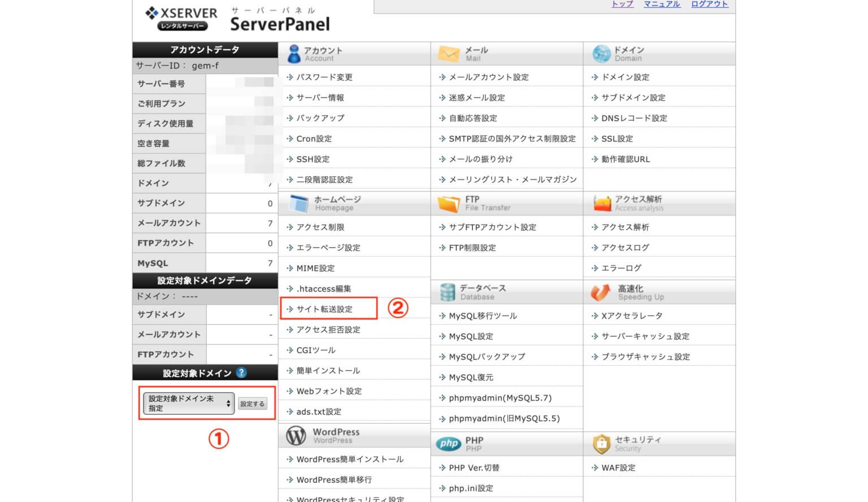Open the target domain dropdown

188,403
